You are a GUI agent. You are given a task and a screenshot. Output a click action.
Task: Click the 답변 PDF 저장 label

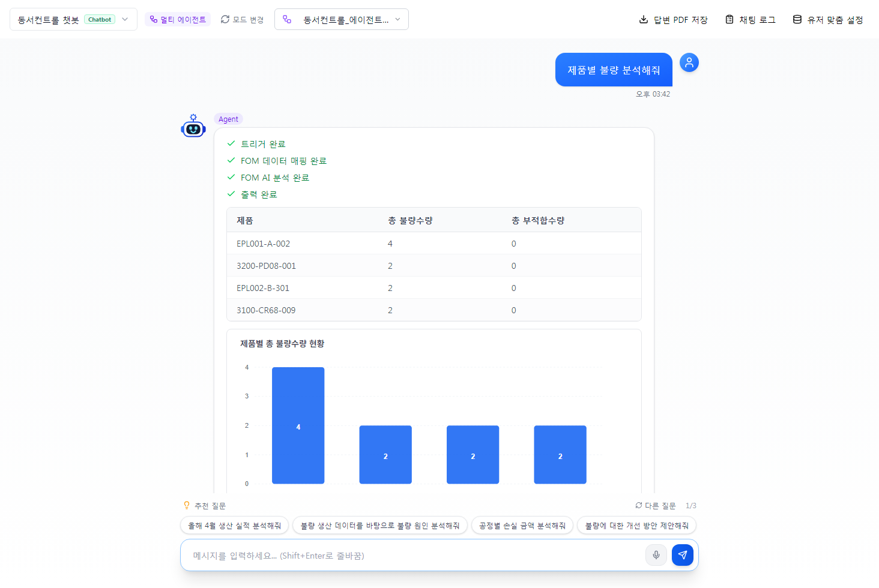pos(681,20)
